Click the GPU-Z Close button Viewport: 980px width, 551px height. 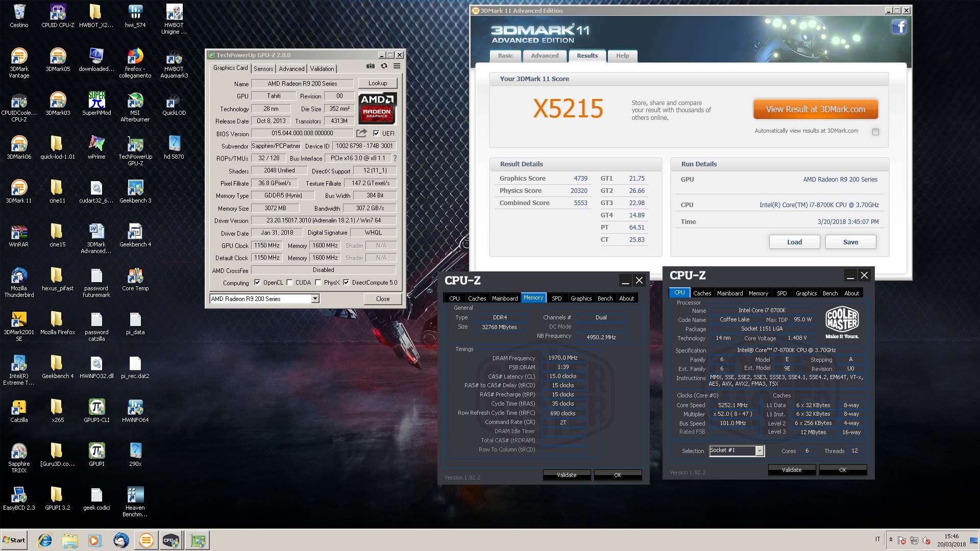tap(383, 299)
